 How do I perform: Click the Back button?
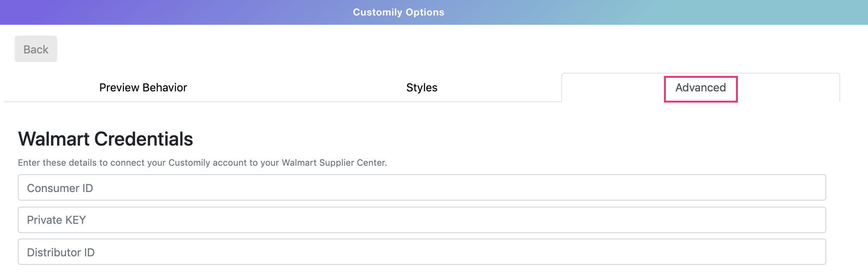click(36, 49)
